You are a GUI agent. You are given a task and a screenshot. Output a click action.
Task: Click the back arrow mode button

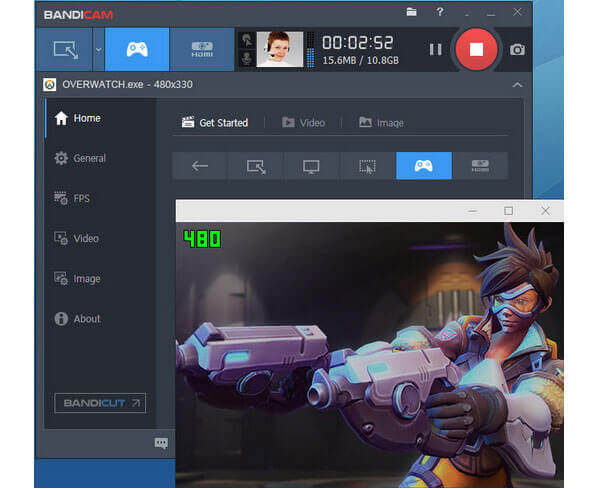(200, 166)
